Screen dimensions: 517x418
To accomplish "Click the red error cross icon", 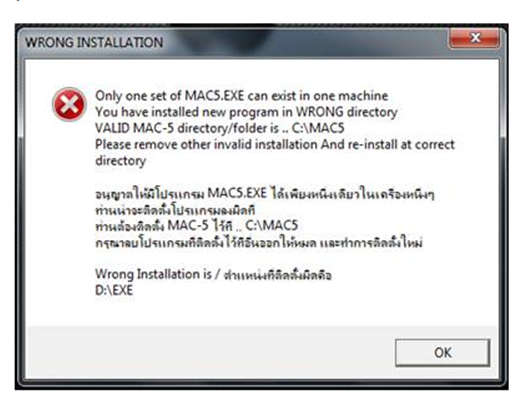I will point(69,104).
